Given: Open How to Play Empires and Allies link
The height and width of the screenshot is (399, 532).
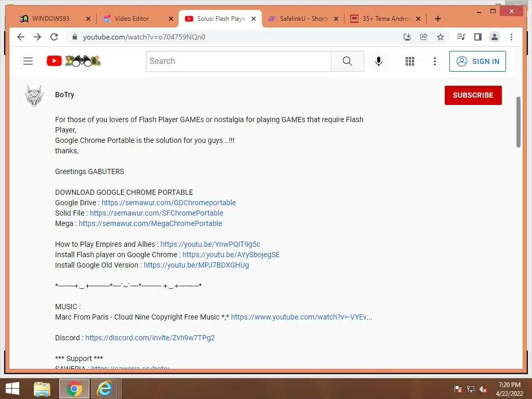Looking at the screenshot, I should pyautogui.click(x=210, y=244).
